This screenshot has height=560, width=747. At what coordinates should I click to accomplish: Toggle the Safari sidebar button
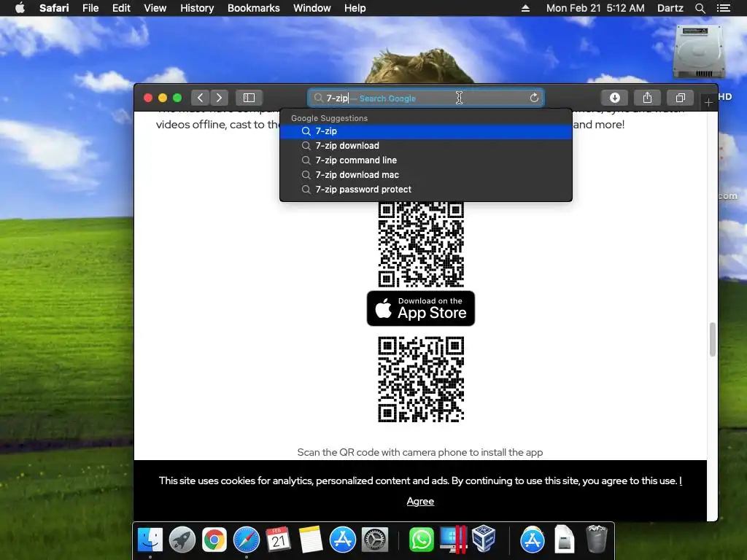tap(249, 98)
